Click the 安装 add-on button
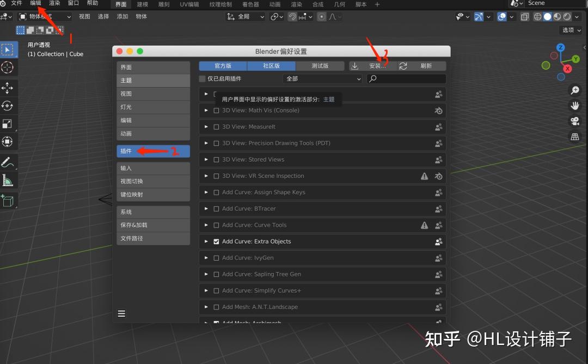The width and height of the screenshot is (588, 364). [x=373, y=66]
